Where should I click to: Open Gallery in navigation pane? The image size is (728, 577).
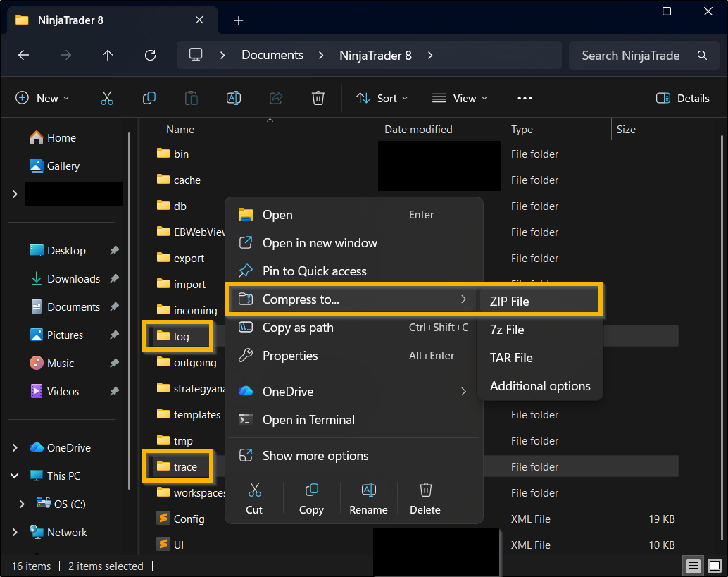[54, 166]
